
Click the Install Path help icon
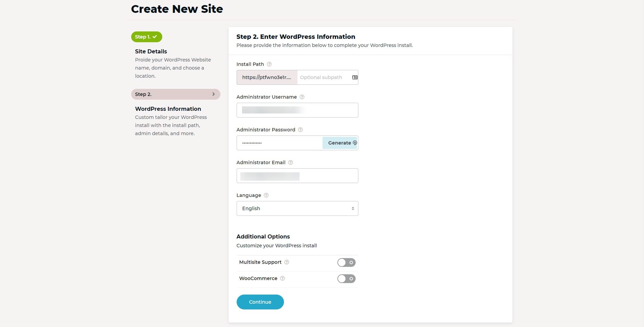[269, 64]
